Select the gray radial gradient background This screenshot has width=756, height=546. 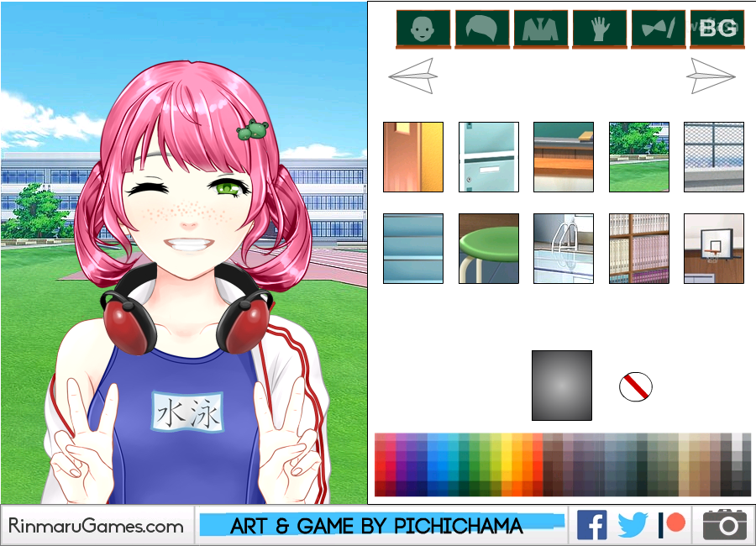coord(562,386)
